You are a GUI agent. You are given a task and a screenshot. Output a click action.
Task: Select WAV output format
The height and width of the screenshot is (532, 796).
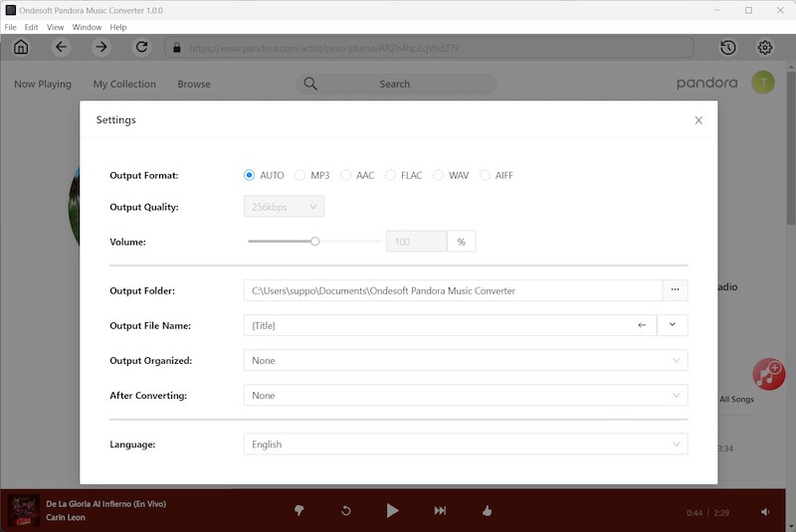pos(438,175)
